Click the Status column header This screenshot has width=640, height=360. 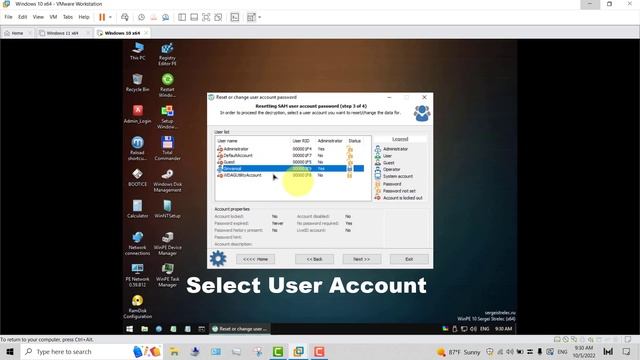(x=355, y=141)
